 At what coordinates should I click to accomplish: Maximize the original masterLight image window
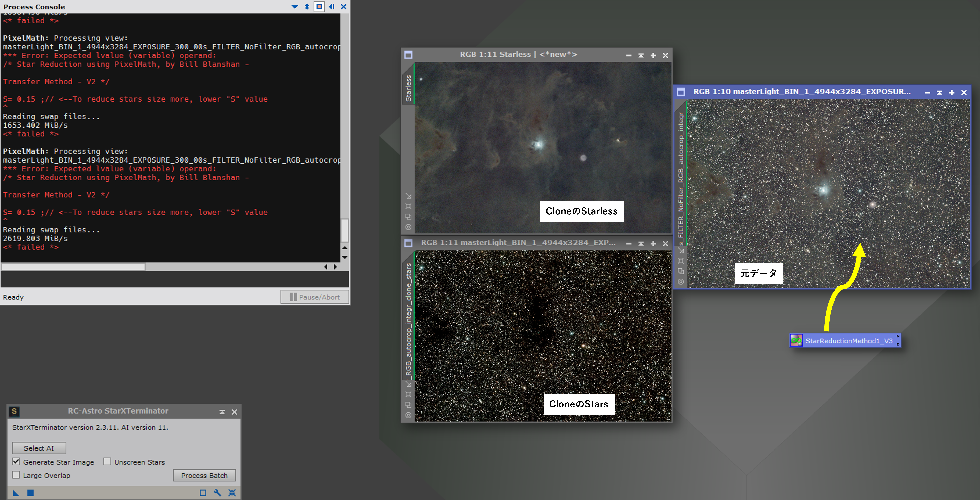tap(952, 92)
